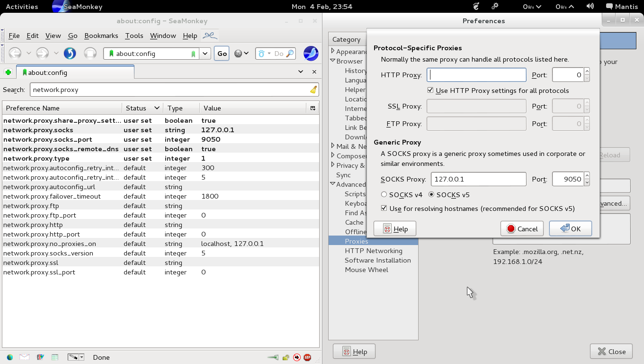Click OK in the proxy dialog
This screenshot has width=644, height=364.
[571, 228]
